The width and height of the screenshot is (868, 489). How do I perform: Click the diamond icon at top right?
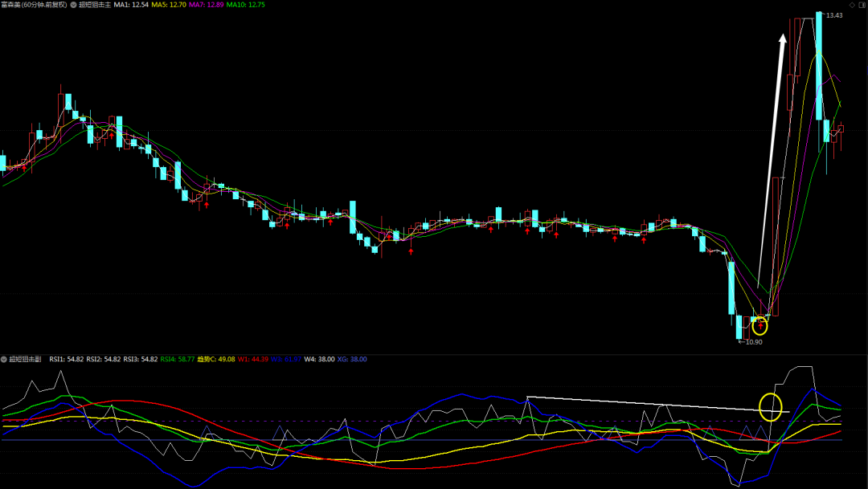[852, 5]
